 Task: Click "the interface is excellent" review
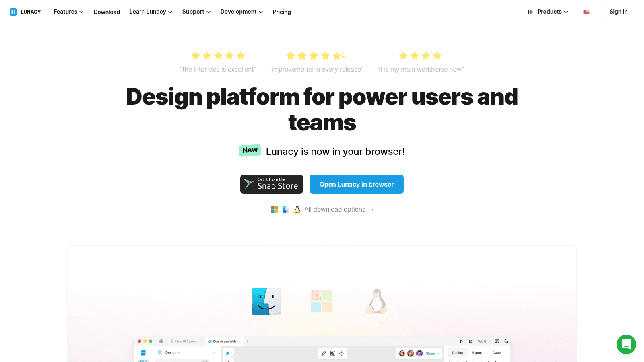point(218,70)
